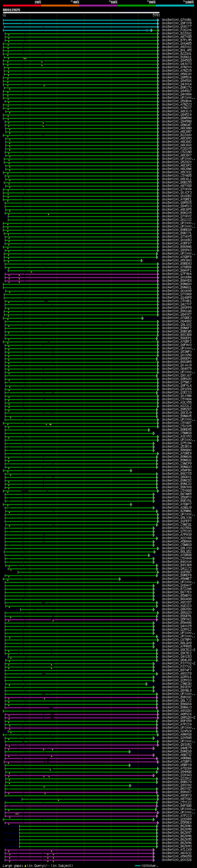
Task: Click the white query sequence bar
Action: click(81, 12)
